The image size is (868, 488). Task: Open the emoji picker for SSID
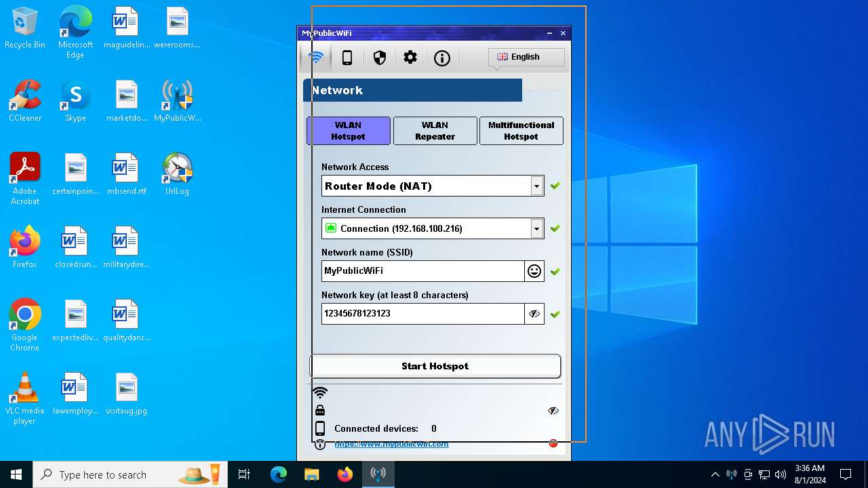click(534, 271)
